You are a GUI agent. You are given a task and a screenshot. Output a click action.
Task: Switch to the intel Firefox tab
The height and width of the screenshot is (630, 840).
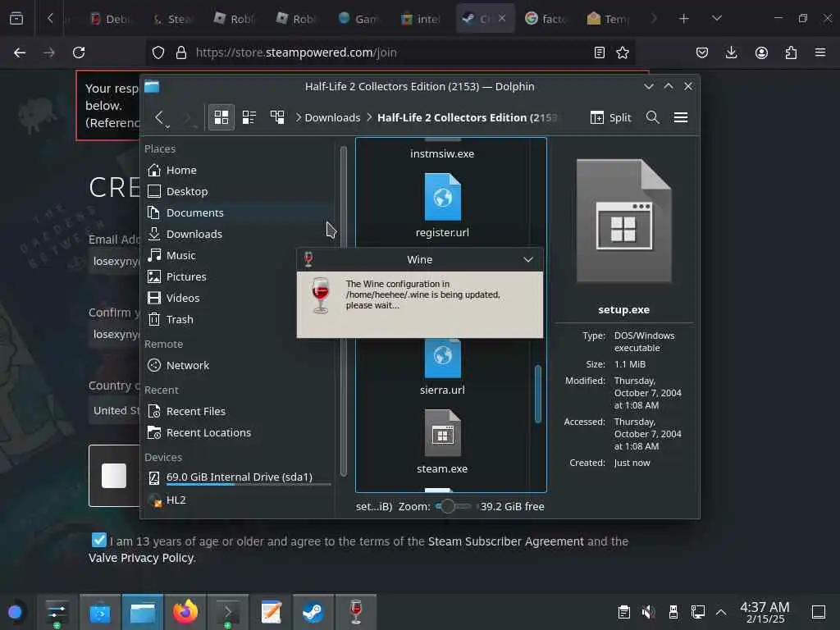click(421, 19)
